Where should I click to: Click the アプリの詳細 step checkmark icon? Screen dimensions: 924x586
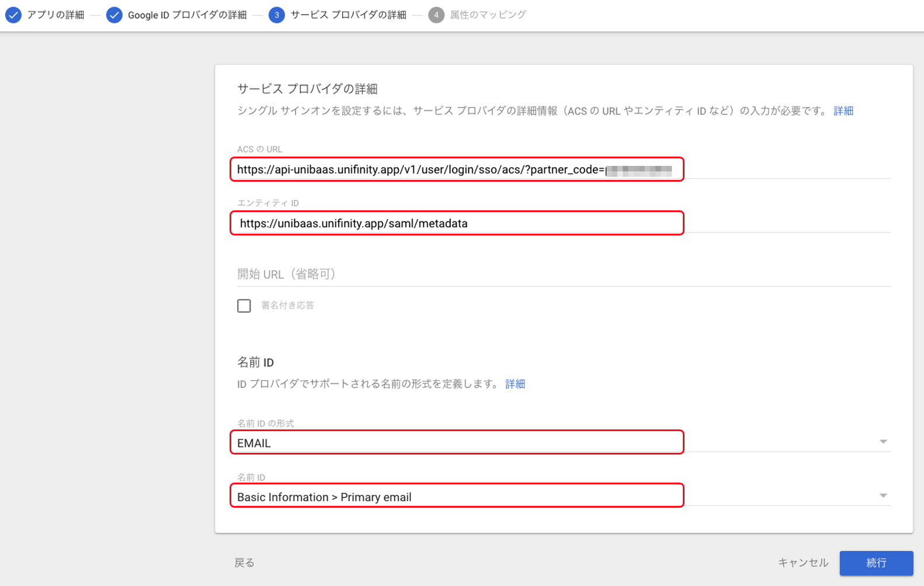(13, 15)
